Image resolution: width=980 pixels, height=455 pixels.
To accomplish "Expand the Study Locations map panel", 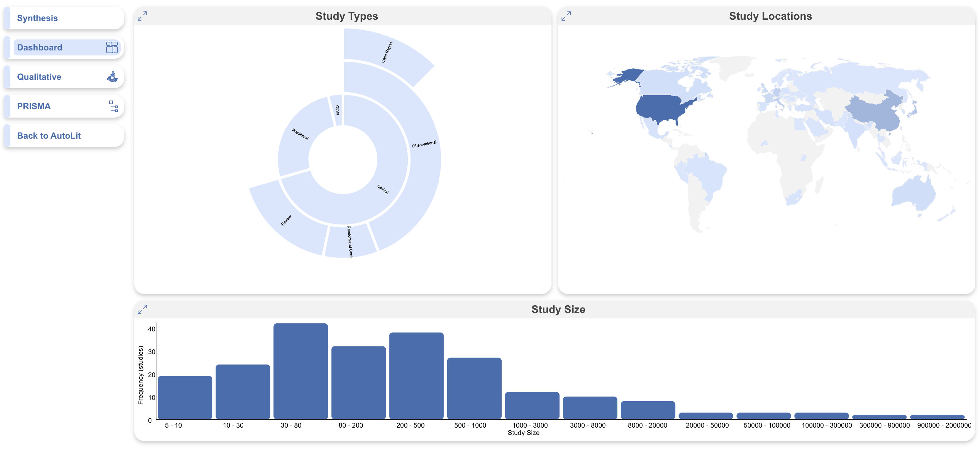I will coord(566,16).
